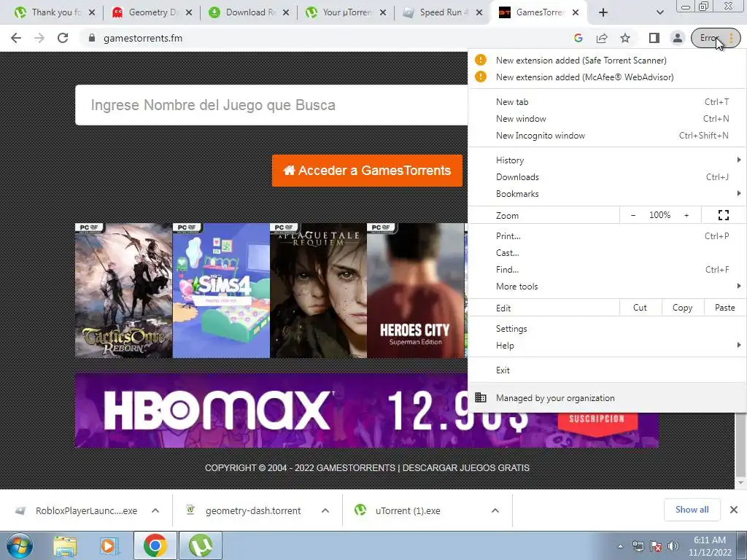Image resolution: width=747 pixels, height=560 pixels.
Task: Expand the More tools submenu
Action: pos(607,286)
